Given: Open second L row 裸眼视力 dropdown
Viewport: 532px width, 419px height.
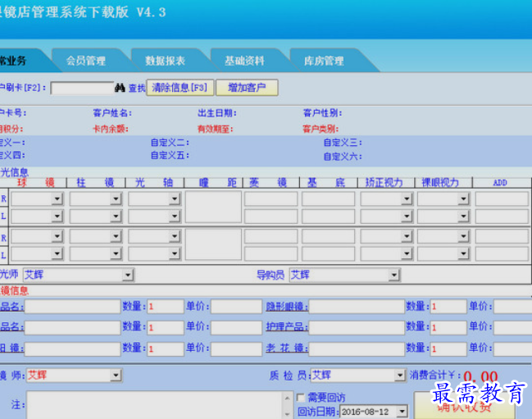Looking at the screenshot, I should click(x=463, y=253).
